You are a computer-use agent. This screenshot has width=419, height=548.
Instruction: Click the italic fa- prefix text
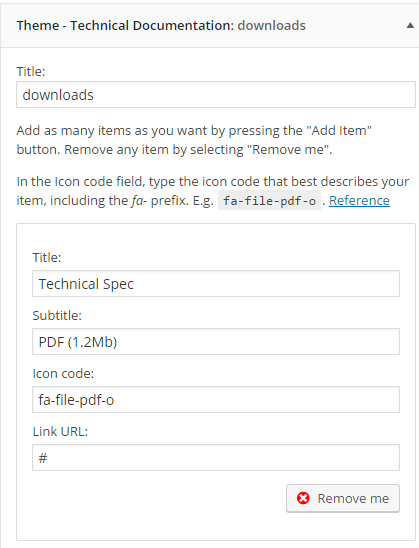[x=139, y=201]
